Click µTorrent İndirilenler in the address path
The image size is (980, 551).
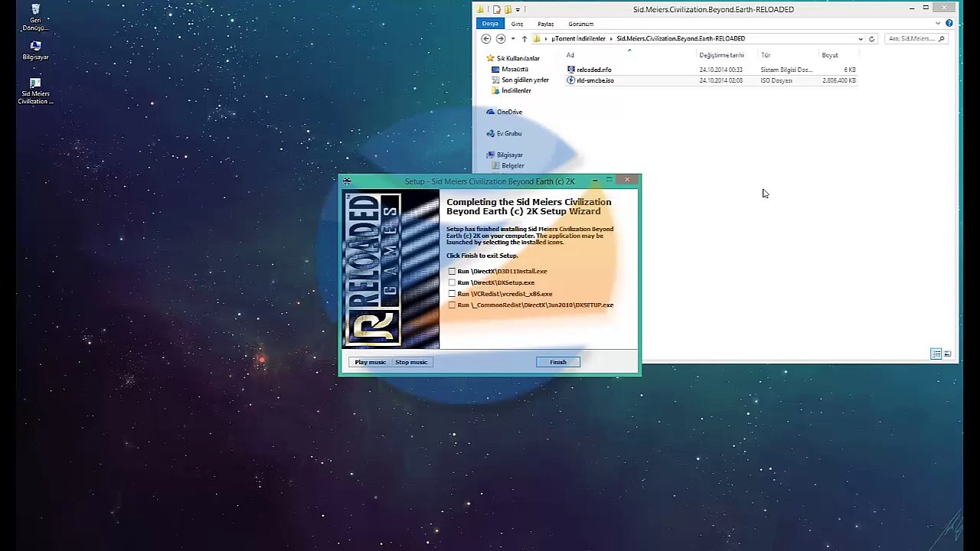coord(578,38)
